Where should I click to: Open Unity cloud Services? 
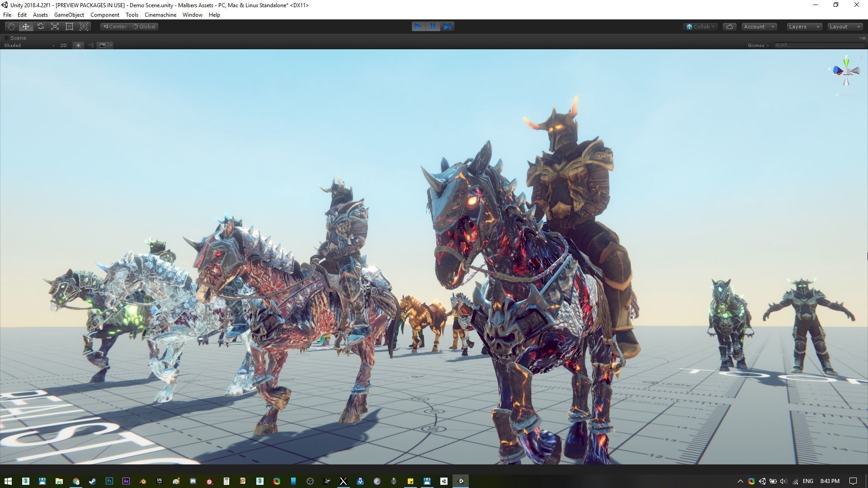coord(729,27)
